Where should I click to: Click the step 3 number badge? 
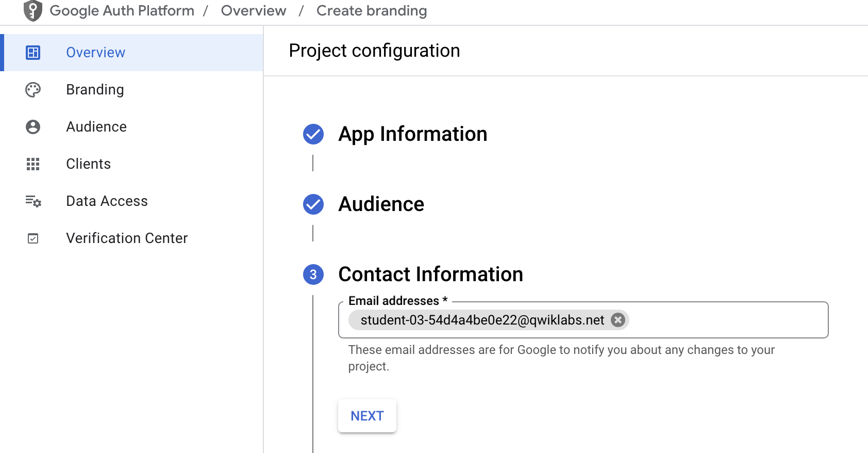coord(313,274)
